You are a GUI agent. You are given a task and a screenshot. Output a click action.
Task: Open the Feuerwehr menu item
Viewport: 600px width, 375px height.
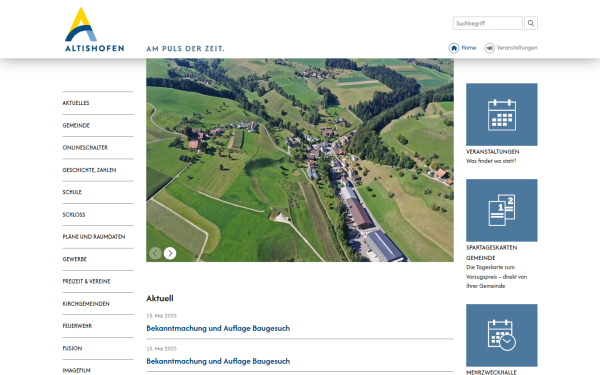pyautogui.click(x=77, y=326)
